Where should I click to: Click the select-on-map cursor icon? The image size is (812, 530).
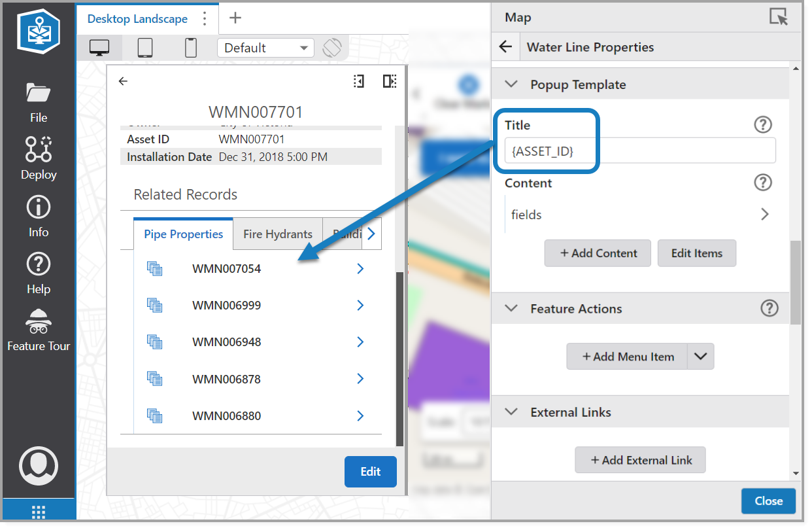(x=779, y=17)
